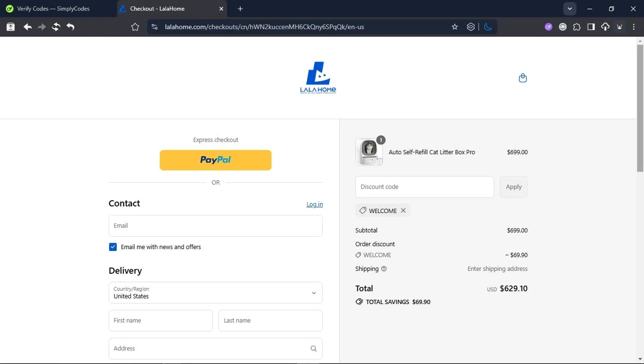Click the purple extension icon
The width and height of the screenshot is (644, 364).
point(548,27)
